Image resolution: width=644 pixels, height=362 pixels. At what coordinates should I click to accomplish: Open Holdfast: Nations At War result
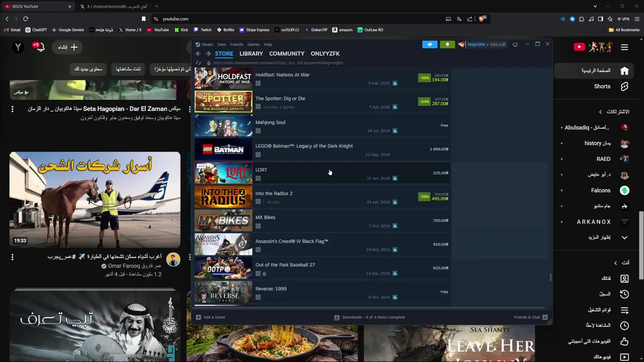[x=321, y=78]
